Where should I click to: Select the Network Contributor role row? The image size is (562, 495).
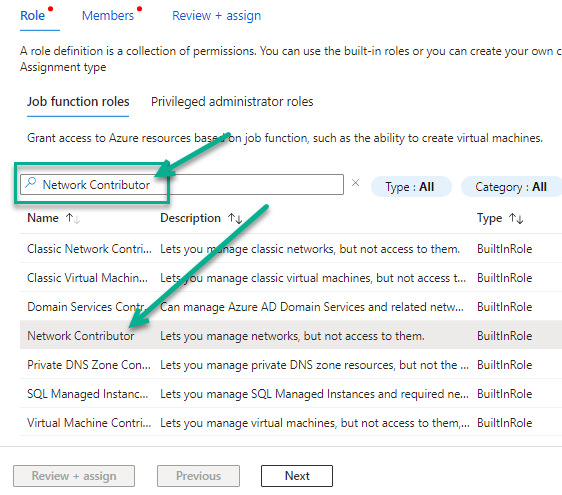click(291, 335)
